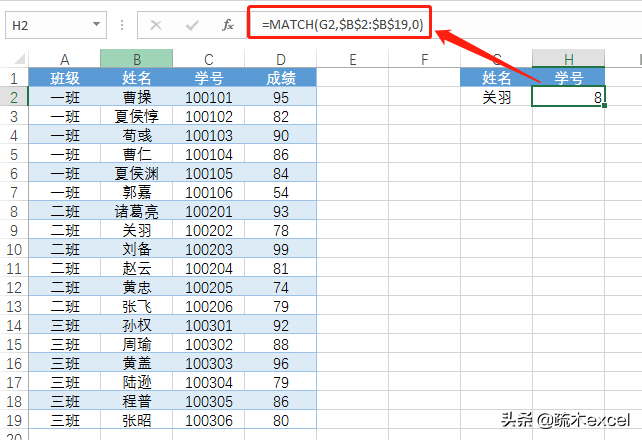Select column E header
The height and width of the screenshot is (440, 642).
tap(353, 59)
